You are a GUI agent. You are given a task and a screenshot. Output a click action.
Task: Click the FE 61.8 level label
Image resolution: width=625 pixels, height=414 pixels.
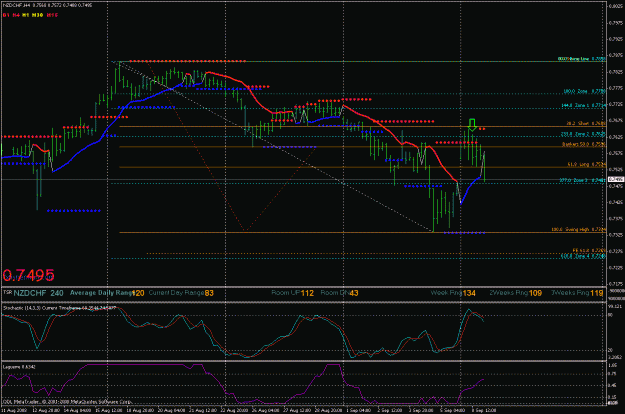(x=589, y=251)
